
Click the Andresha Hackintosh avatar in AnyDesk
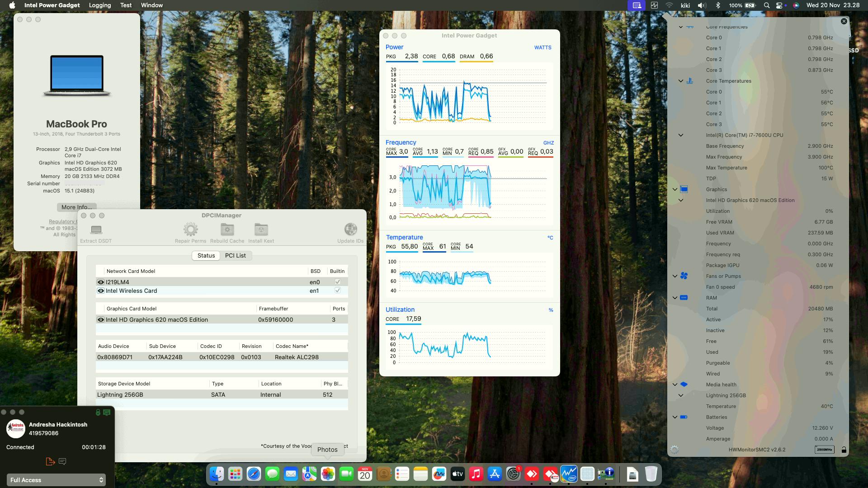point(16,429)
